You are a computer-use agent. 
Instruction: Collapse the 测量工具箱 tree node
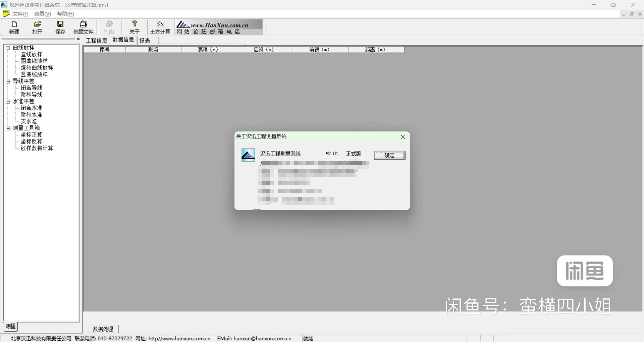pos(8,128)
